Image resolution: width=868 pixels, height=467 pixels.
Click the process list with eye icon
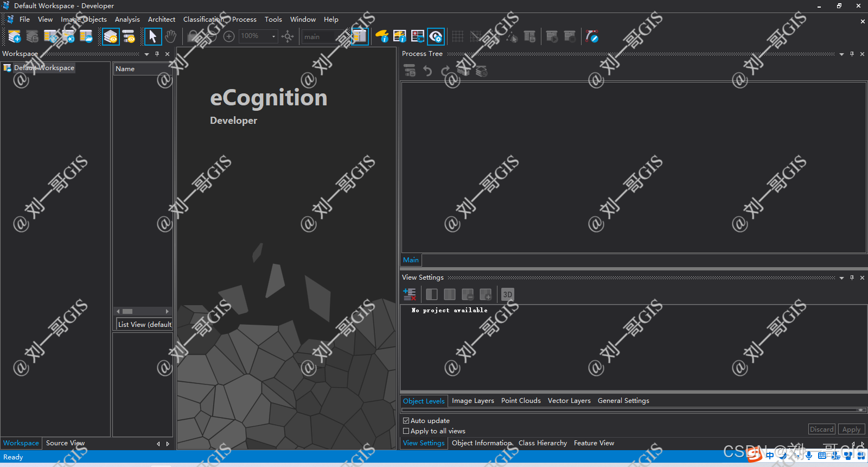(x=129, y=36)
